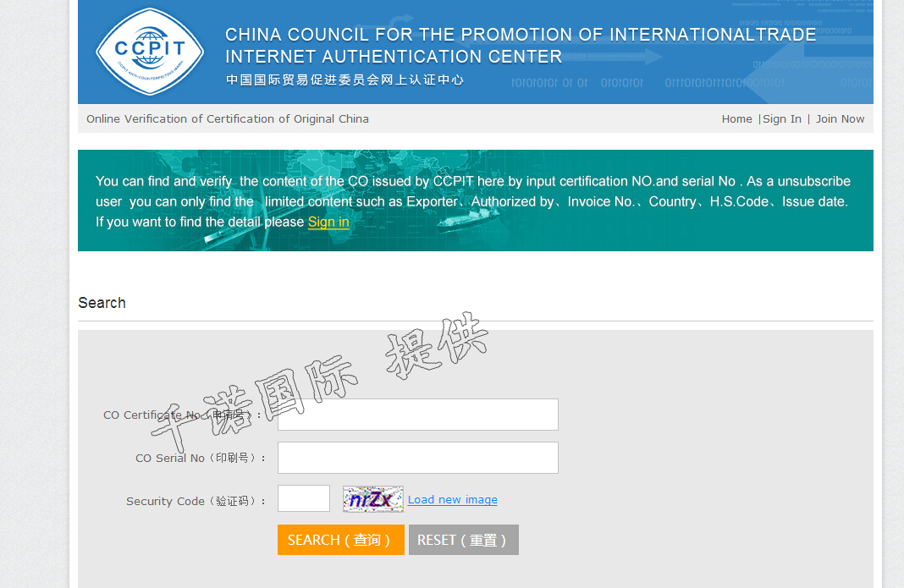Click the Chinese subtitle in the header

tap(345, 80)
